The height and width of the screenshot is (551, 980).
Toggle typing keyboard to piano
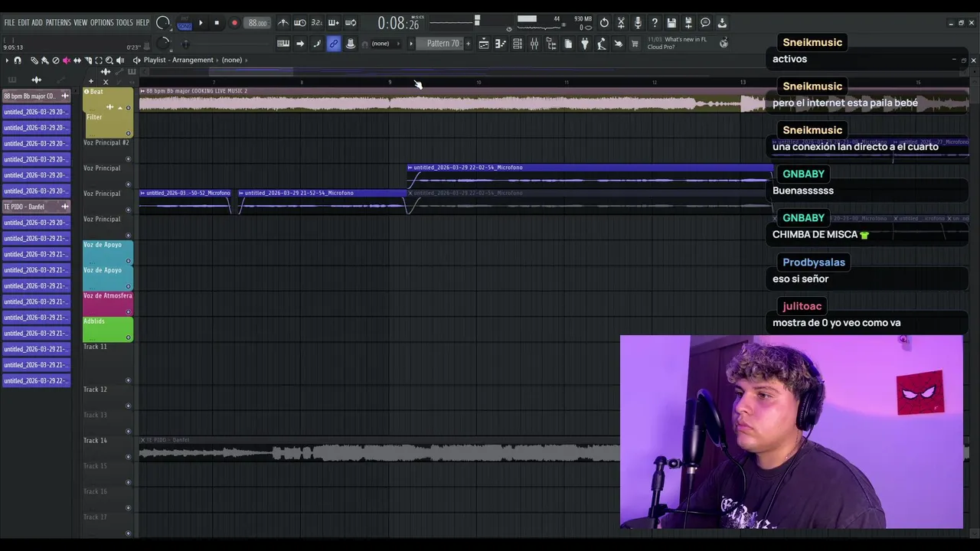pos(283,44)
